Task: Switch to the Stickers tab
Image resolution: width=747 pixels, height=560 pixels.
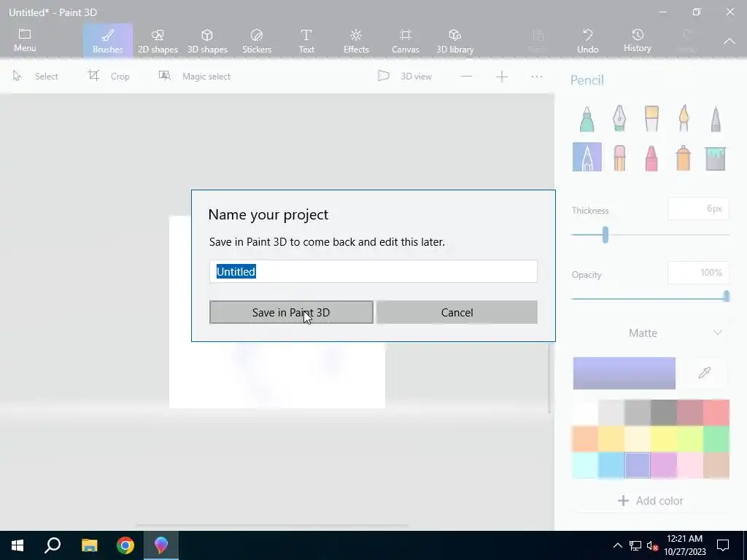Action: pos(257,41)
